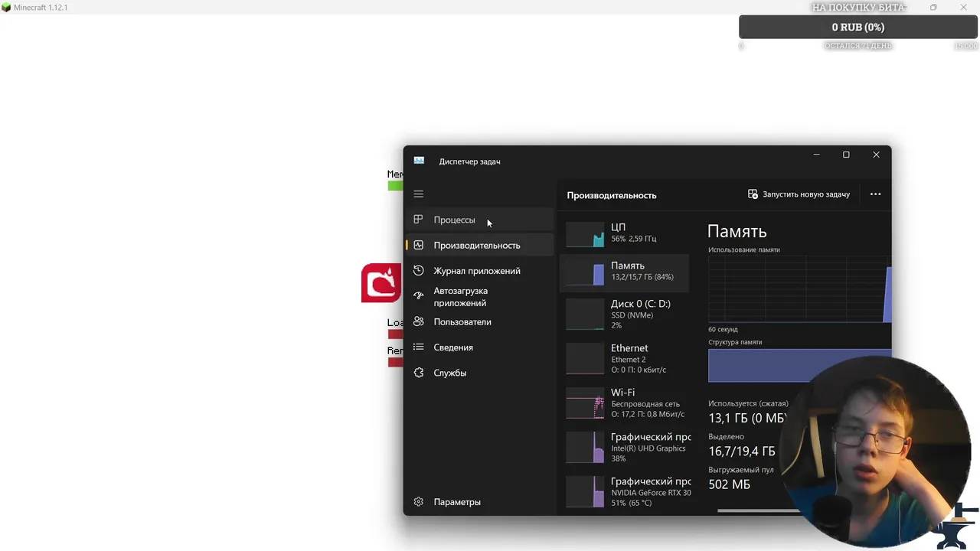Go to Автозагрузка приложений page
980x551 pixels.
pos(479,297)
